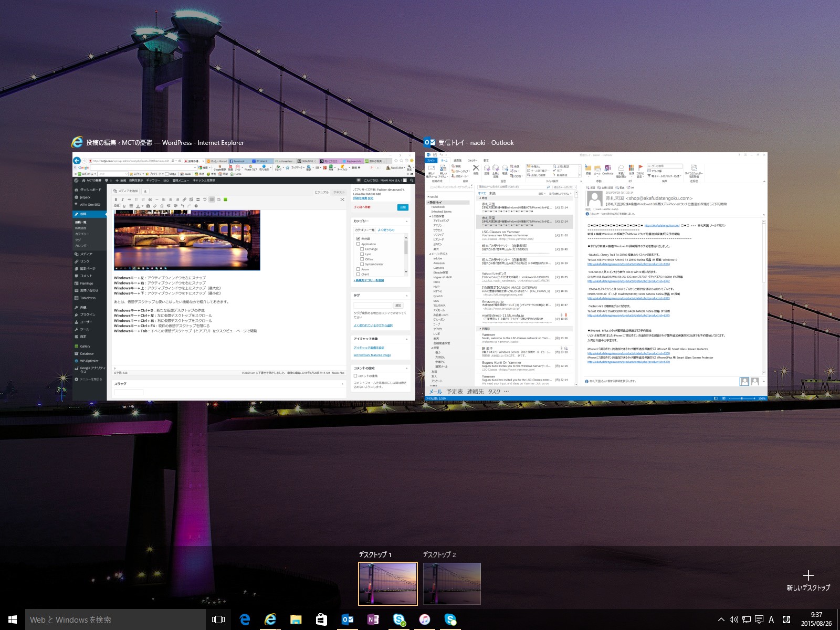The height and width of the screenshot is (630, 840).
Task: Click ゴミ箱へ移動 link in WordPress
Action: point(362,207)
